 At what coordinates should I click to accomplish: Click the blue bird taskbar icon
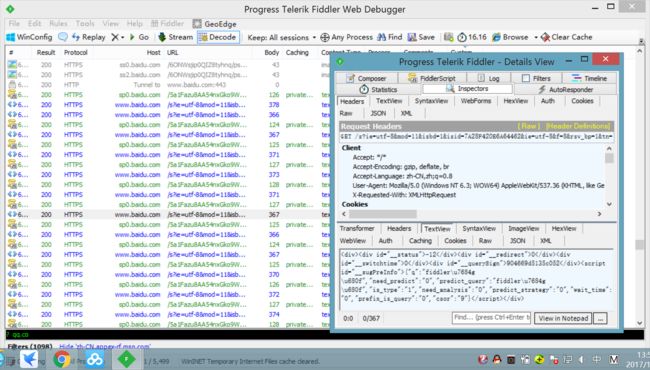29,359
